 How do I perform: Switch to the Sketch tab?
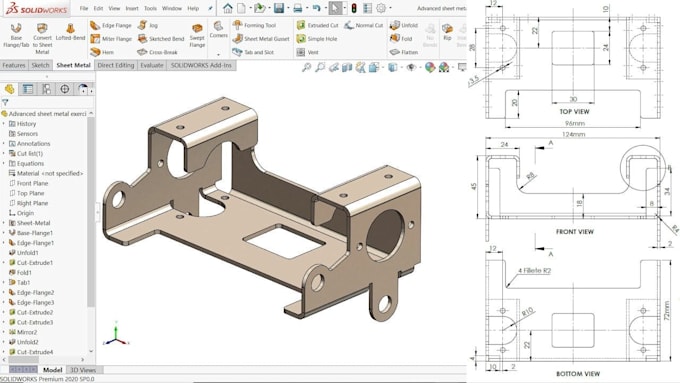pyautogui.click(x=40, y=65)
